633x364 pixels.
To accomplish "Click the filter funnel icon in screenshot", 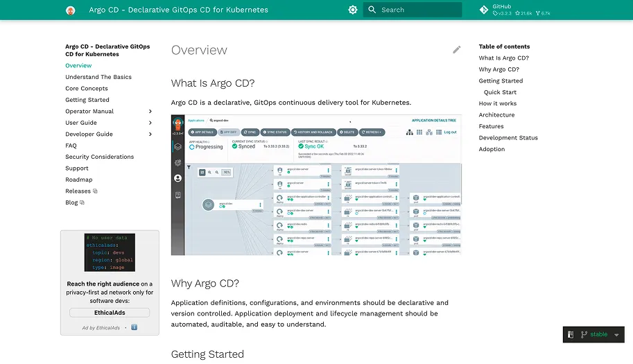I will click(189, 167).
